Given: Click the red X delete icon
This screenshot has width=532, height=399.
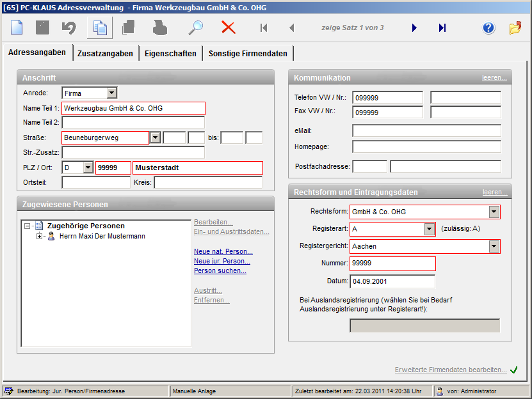Looking at the screenshot, I should 229,27.
